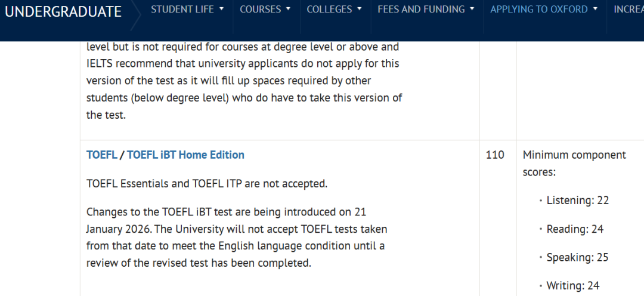The height and width of the screenshot is (296, 644).
Task: Expand the Student Life dropdown arrow
Action: point(222,9)
